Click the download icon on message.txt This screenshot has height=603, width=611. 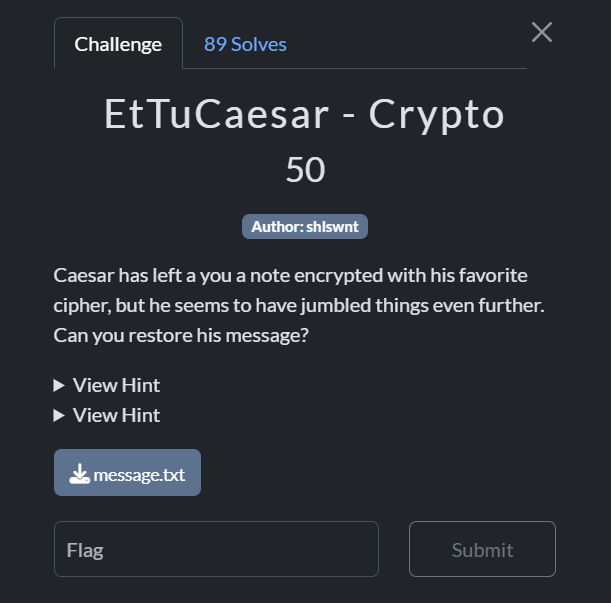[x=79, y=475]
